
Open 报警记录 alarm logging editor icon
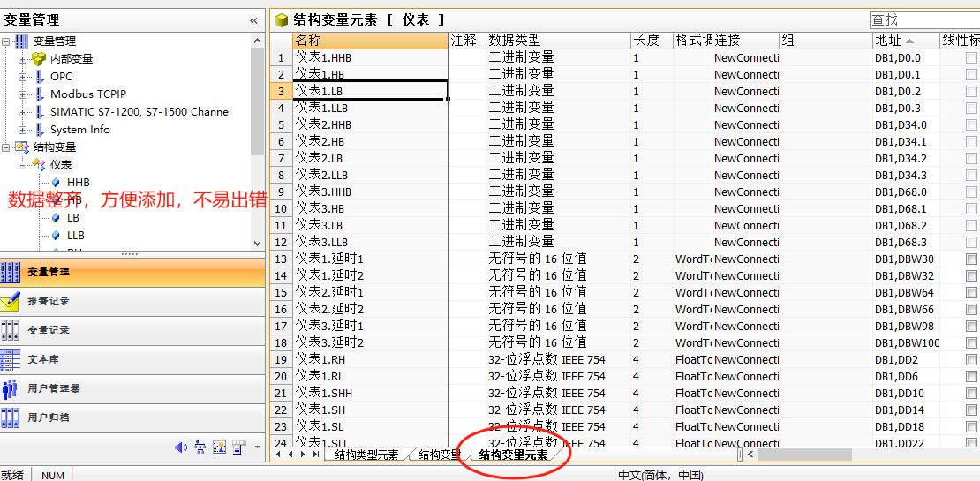coord(11,301)
